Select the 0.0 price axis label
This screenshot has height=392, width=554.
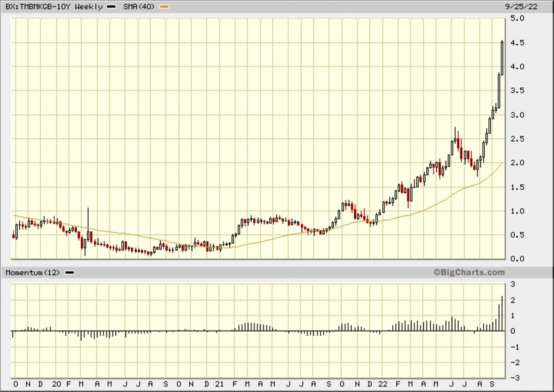518,259
